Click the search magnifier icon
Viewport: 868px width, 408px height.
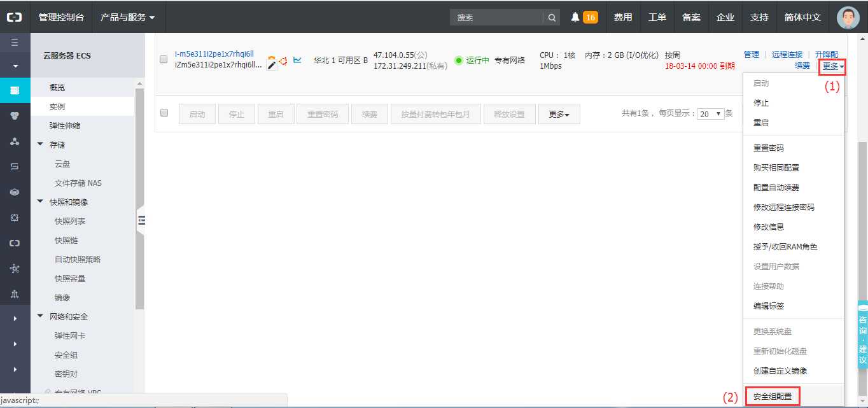(552, 17)
